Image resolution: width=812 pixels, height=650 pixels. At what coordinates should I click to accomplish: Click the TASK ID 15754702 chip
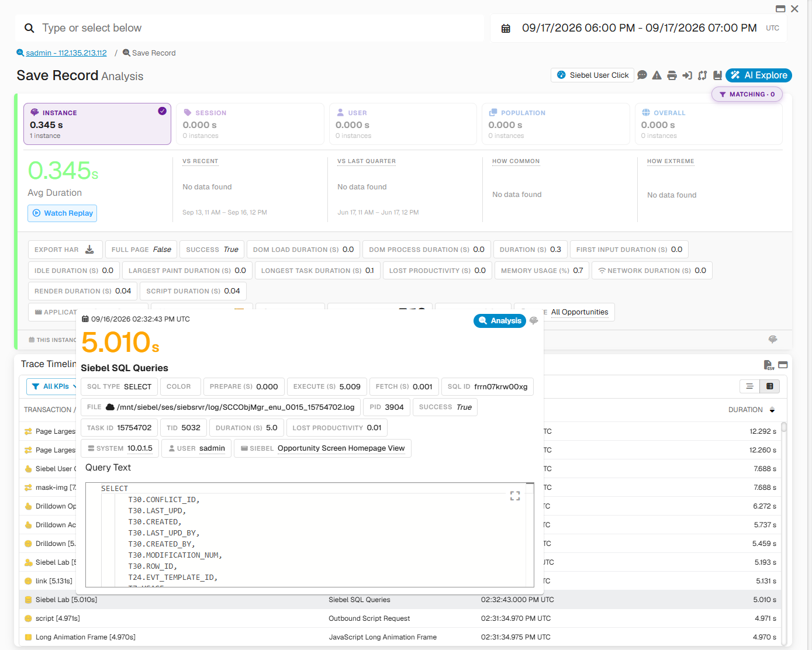tap(119, 428)
